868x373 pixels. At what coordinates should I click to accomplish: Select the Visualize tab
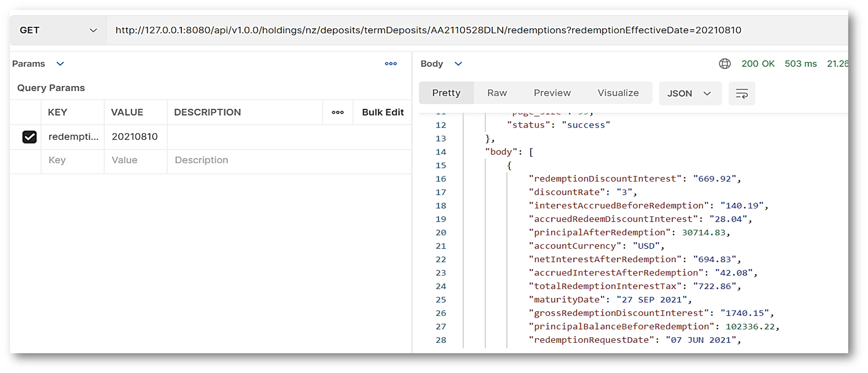pyautogui.click(x=618, y=93)
